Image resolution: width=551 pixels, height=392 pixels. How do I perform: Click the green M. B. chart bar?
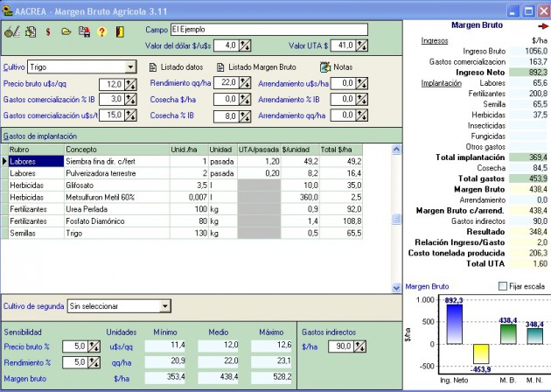(508, 334)
